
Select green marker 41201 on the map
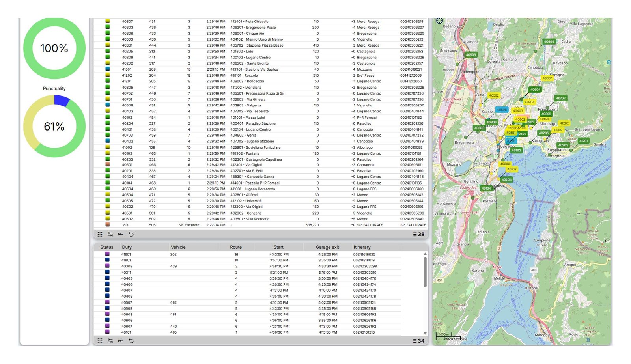[x=584, y=140]
